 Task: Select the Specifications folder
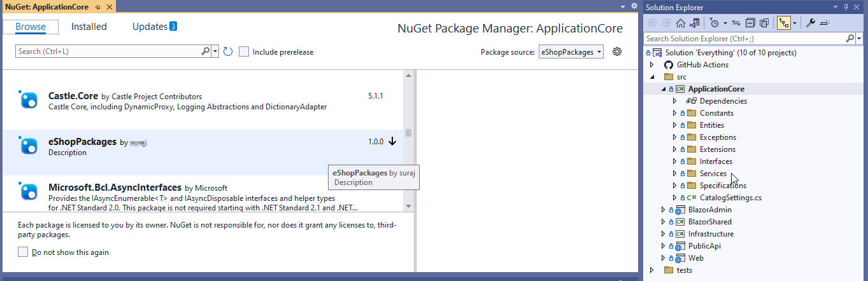point(723,186)
